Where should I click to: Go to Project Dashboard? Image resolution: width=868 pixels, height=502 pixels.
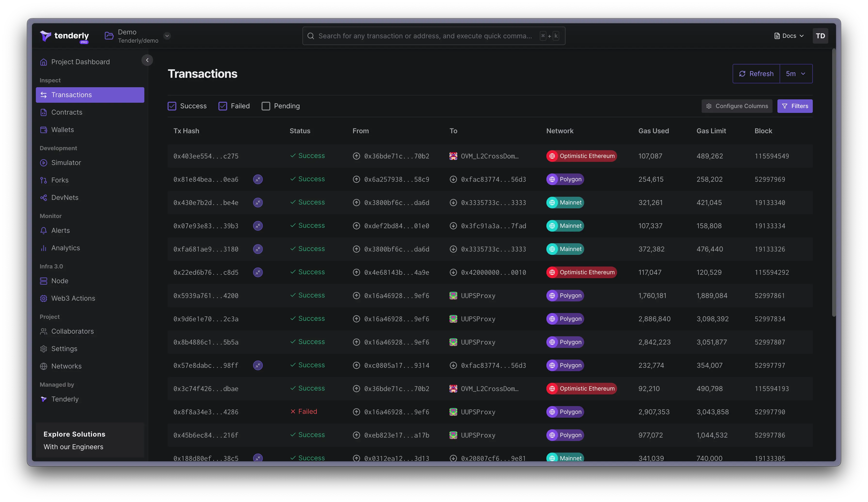75,62
